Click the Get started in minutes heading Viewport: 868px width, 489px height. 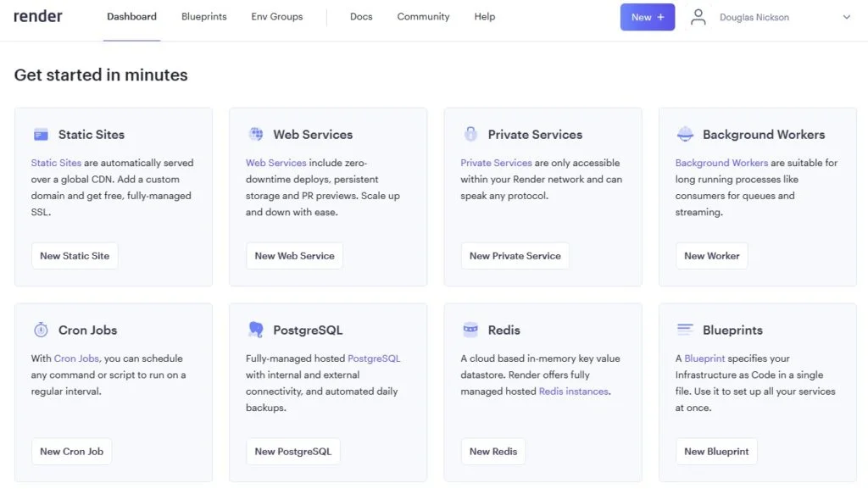pos(101,75)
